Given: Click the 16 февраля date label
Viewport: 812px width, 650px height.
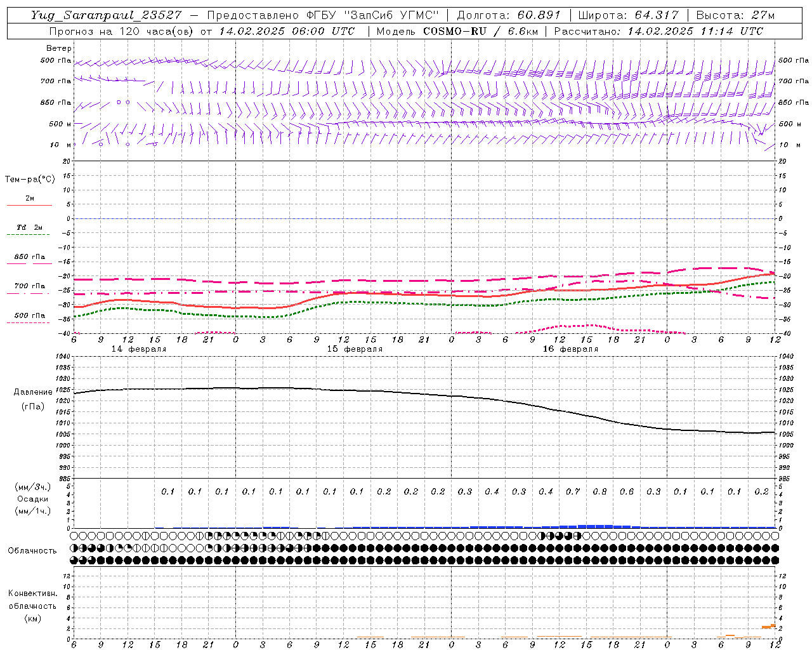Looking at the screenshot, I should (x=570, y=349).
